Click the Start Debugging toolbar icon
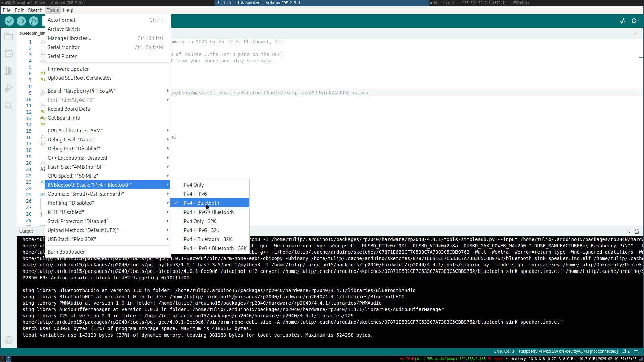This screenshot has width=644, height=362. tap(34, 21)
